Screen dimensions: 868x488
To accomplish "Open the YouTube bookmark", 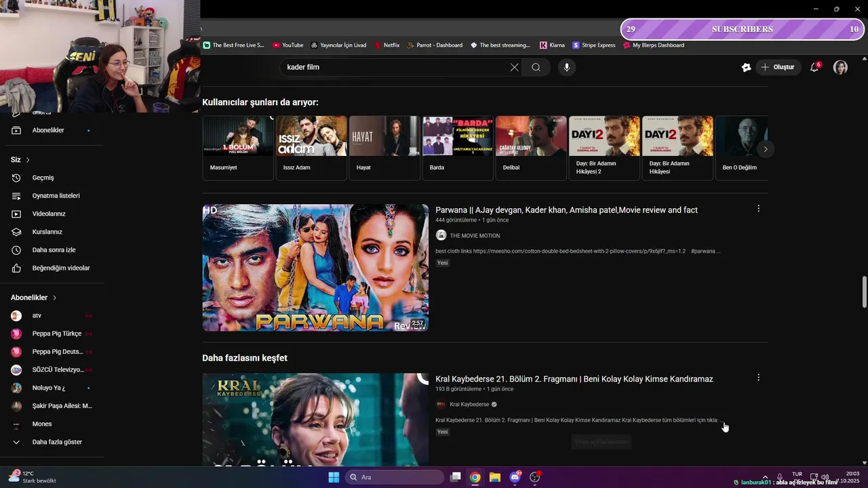I will [x=288, y=45].
